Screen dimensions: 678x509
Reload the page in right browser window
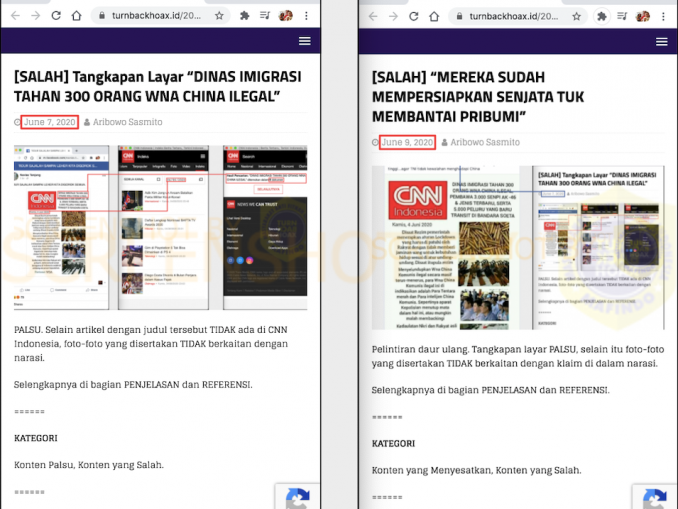pos(414,16)
